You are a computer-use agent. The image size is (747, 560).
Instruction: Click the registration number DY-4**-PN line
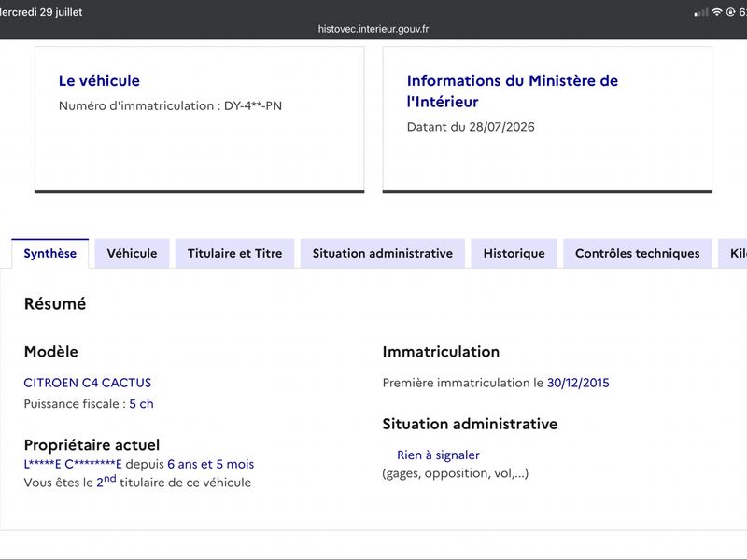tap(170, 105)
